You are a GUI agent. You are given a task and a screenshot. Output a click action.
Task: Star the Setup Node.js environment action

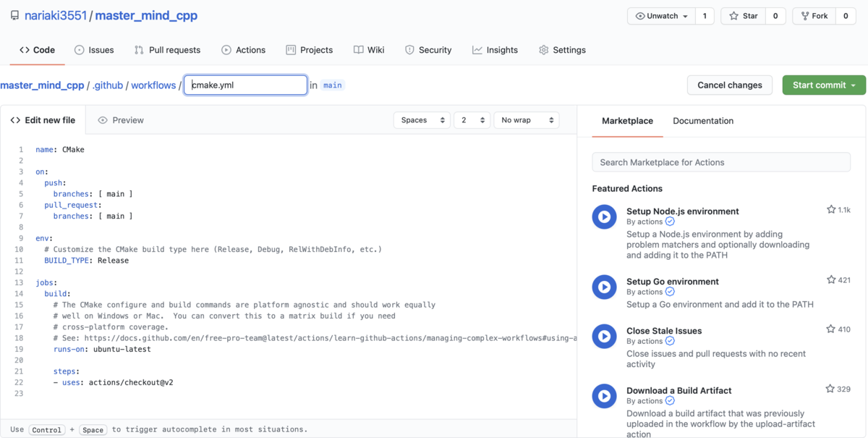point(831,210)
